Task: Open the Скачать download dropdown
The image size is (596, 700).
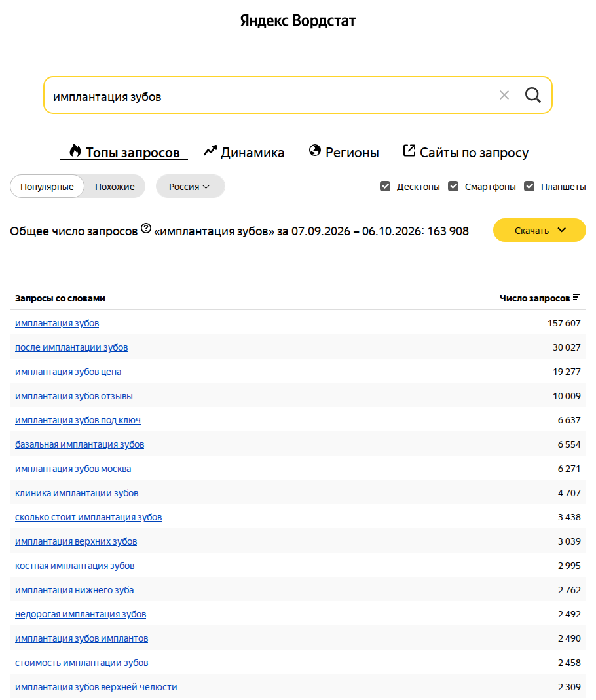Action: (x=539, y=230)
